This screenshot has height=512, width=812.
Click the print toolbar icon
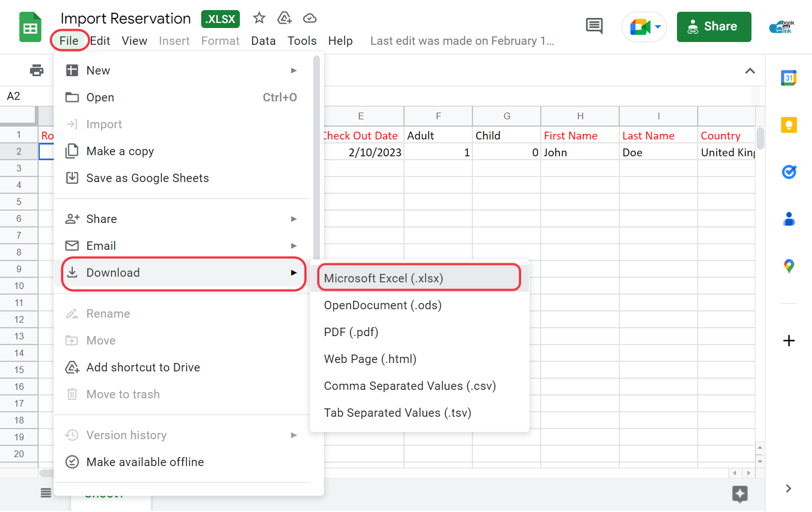(x=36, y=70)
